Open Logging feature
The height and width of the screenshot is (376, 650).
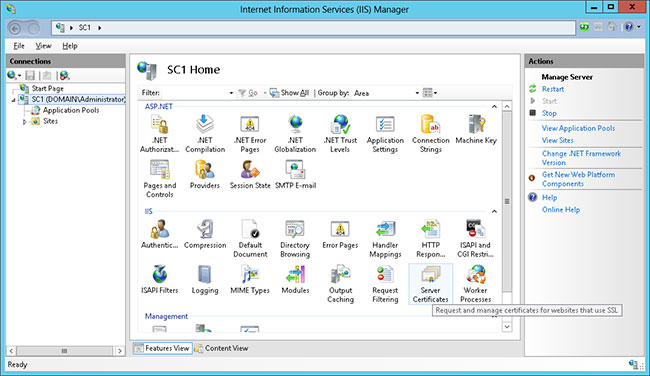pos(205,280)
